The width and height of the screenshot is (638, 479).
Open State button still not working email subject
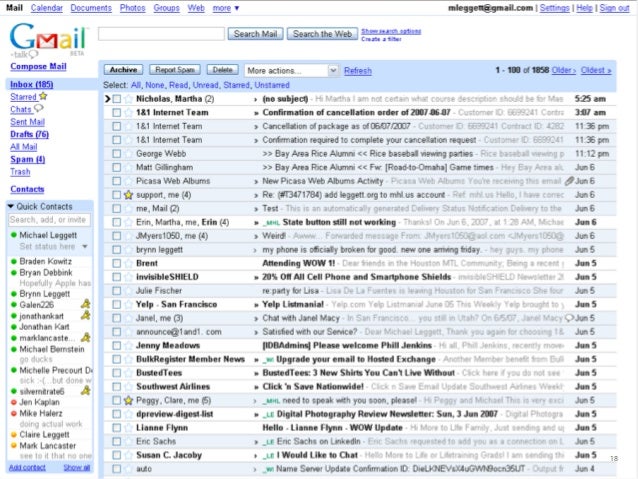coord(339,222)
